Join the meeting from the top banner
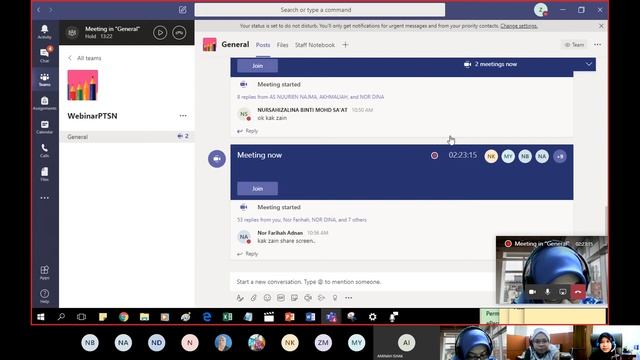This screenshot has width=640, height=360. (258, 66)
